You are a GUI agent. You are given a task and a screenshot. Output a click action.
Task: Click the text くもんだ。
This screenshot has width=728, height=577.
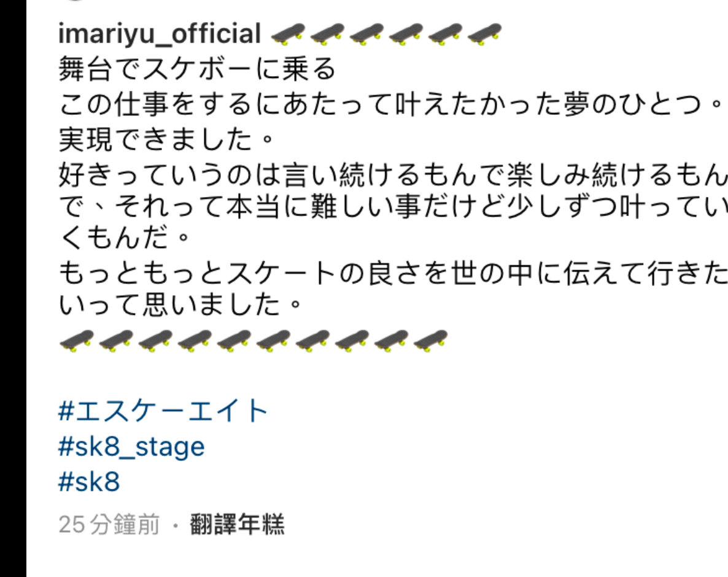coord(125,237)
